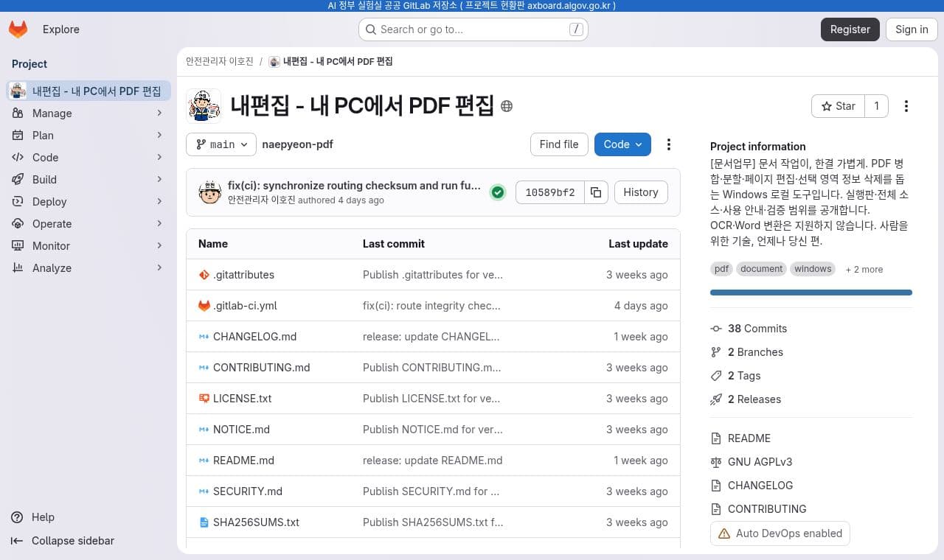Click the Find file button
Image resolution: width=944 pixels, height=560 pixels.
[x=559, y=144]
